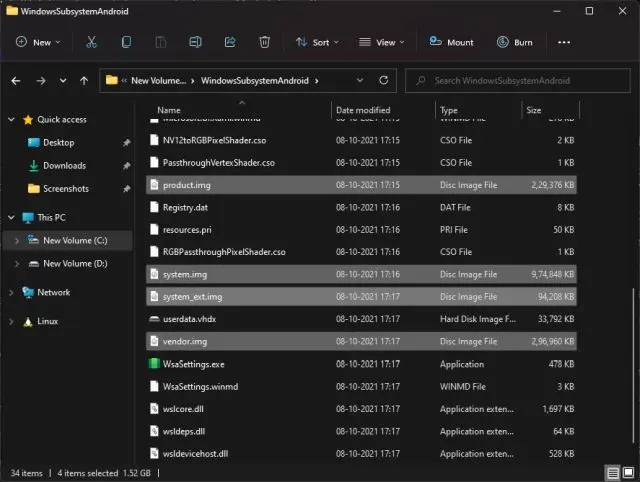Open the View dropdown menu
The image size is (640, 482).
[x=378, y=42]
